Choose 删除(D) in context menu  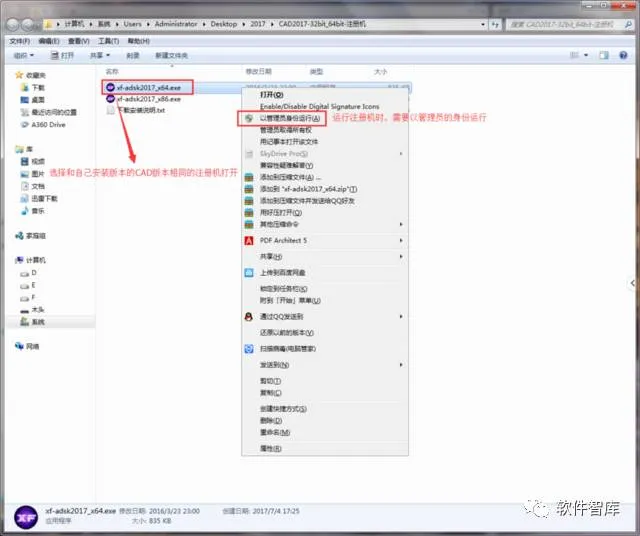pos(271,420)
